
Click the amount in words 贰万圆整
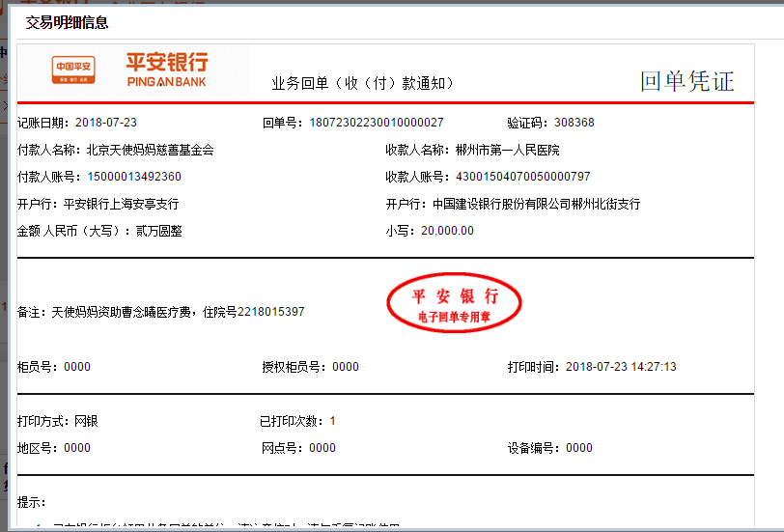(159, 231)
